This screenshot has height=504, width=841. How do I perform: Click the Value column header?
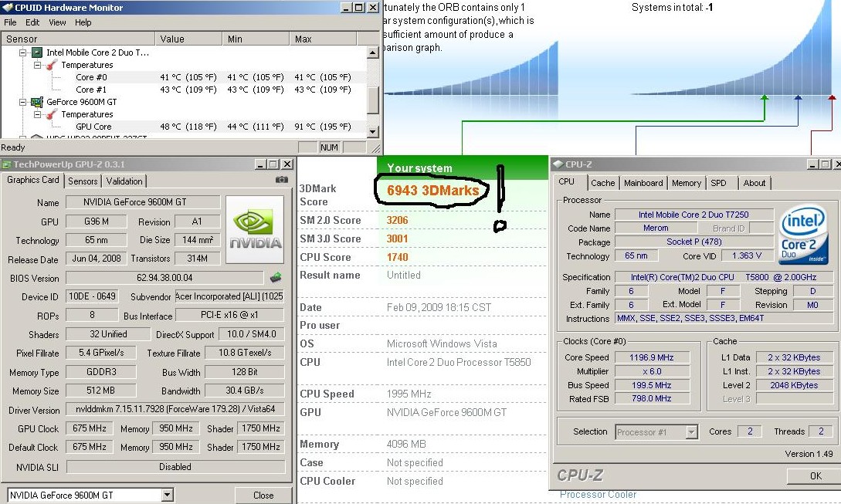(188, 39)
